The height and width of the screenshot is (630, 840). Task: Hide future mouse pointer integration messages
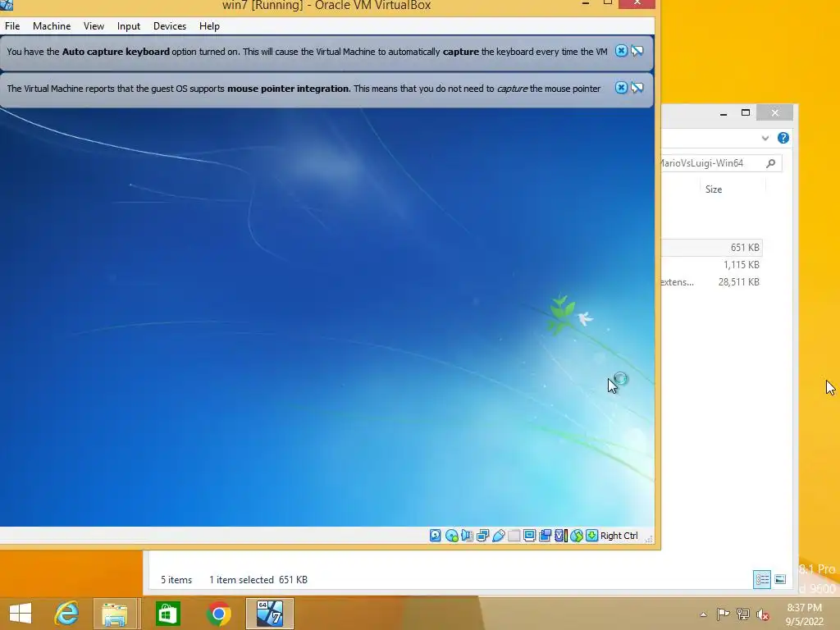[637, 88]
